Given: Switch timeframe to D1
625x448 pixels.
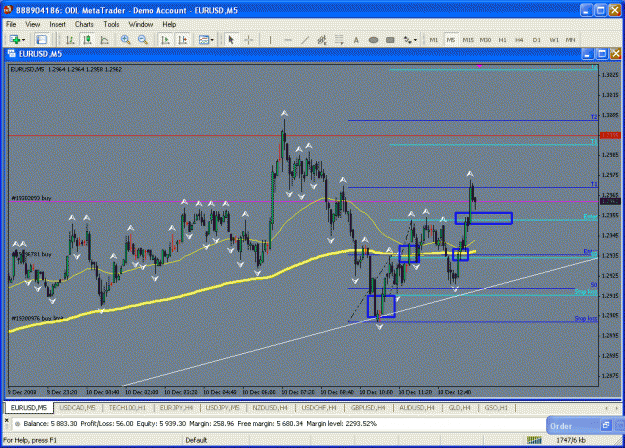Looking at the screenshot, I should (537, 40).
